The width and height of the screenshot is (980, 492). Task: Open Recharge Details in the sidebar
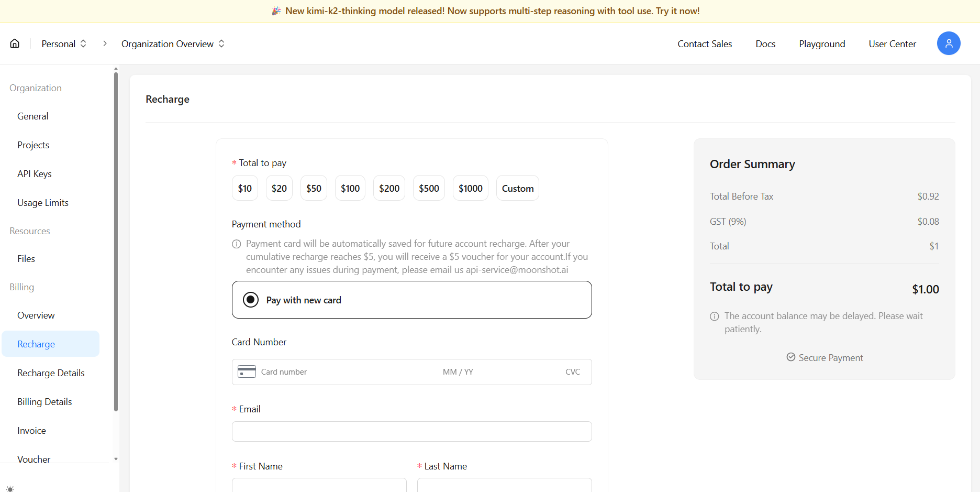coord(51,373)
